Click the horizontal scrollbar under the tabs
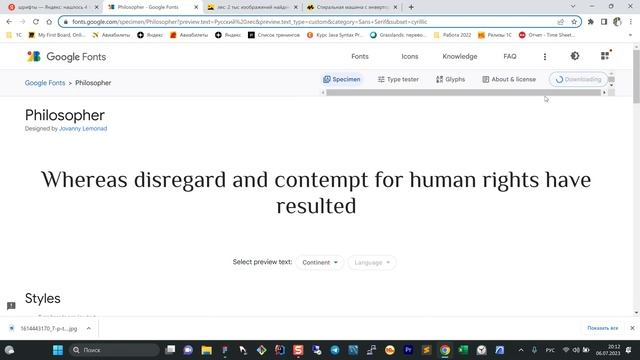The height and width of the screenshot is (360, 640). click(463, 93)
